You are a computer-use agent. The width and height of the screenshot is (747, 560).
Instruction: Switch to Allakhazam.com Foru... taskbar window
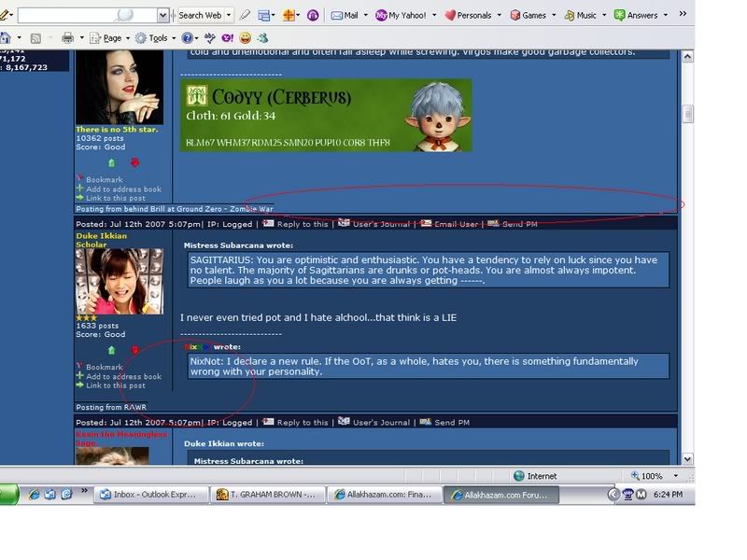pyautogui.click(x=501, y=495)
